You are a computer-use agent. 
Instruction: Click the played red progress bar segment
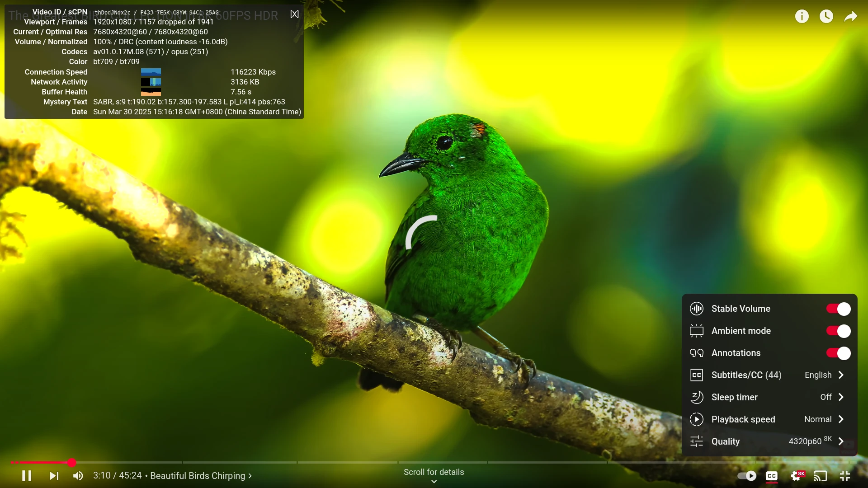point(41,462)
